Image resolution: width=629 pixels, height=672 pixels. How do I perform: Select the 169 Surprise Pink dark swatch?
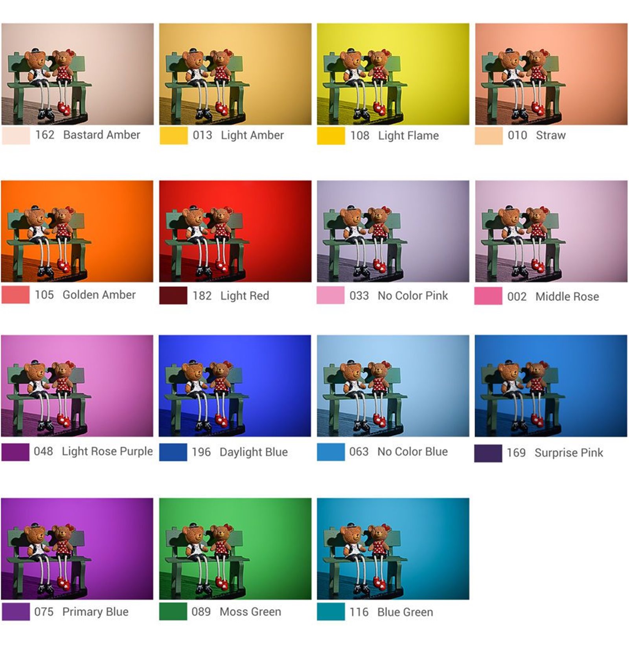pyautogui.click(x=488, y=453)
